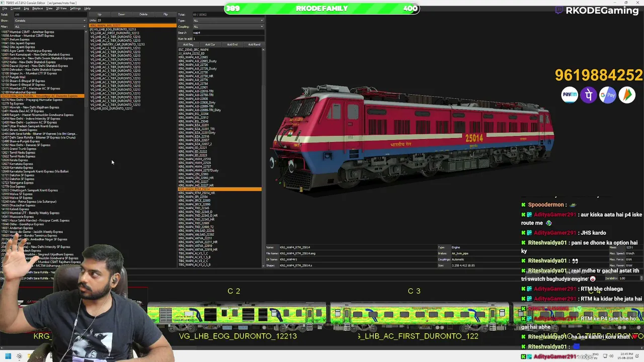Open the Replace menu
The width and height of the screenshot is (644, 362).
(x=38, y=9)
